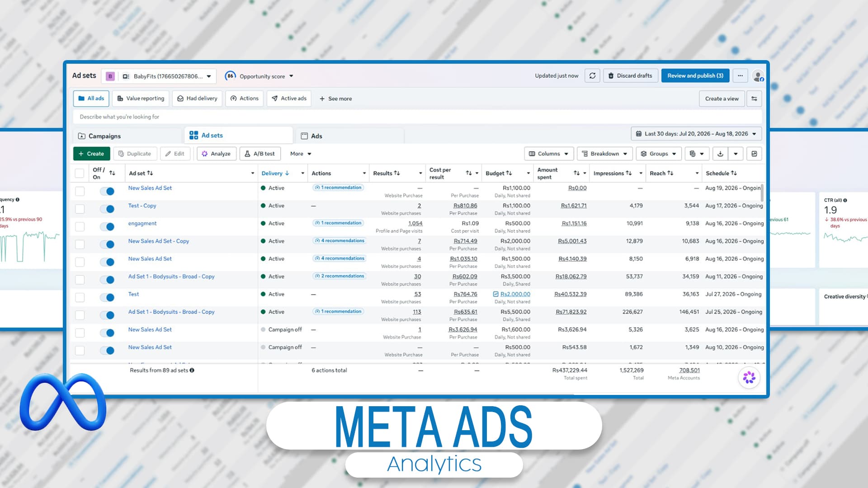Click See more views
Viewport: 868px width, 488px height.
335,99
